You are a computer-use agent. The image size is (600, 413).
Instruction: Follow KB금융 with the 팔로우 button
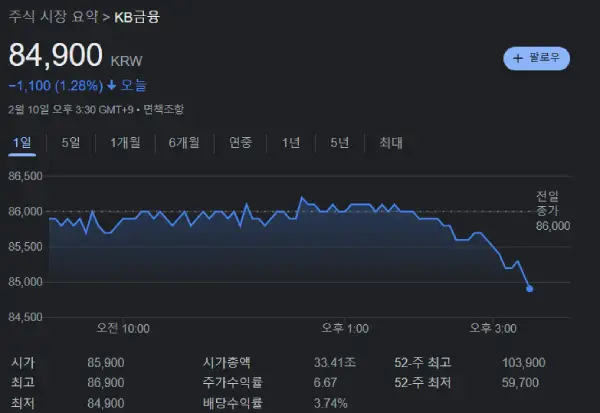pos(536,58)
